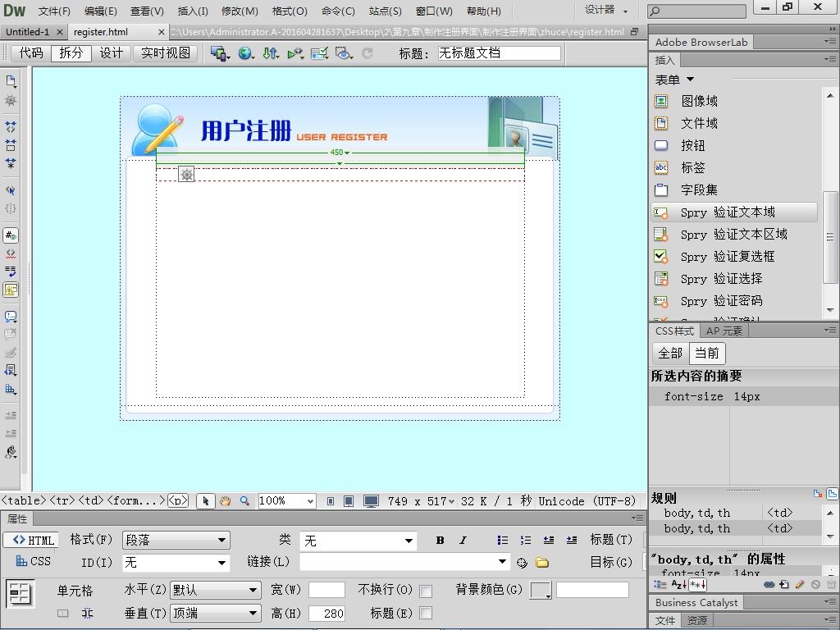
Task: Toggle the Header checkbox
Action: (426, 613)
